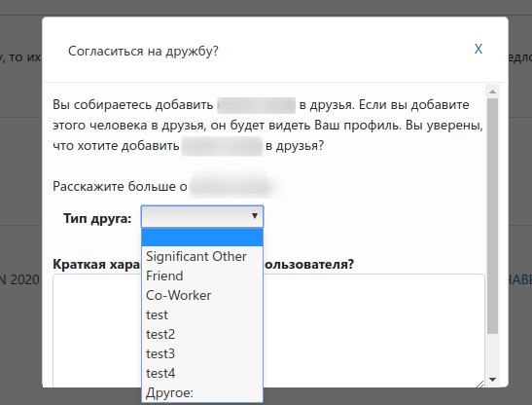Close the friendship dialog with X
532x405 pixels.
pos(479,50)
